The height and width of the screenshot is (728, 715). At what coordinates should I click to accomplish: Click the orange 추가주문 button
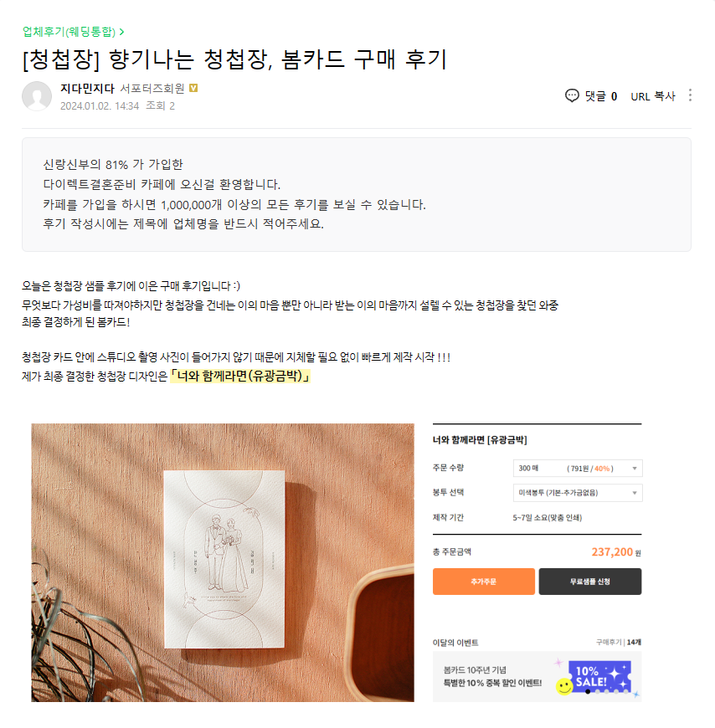point(484,582)
